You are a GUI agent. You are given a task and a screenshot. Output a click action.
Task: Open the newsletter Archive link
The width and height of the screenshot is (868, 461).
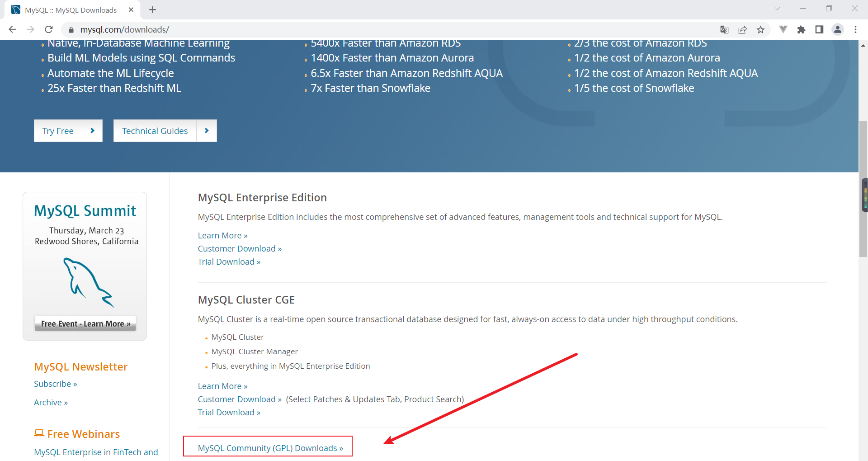tap(51, 403)
